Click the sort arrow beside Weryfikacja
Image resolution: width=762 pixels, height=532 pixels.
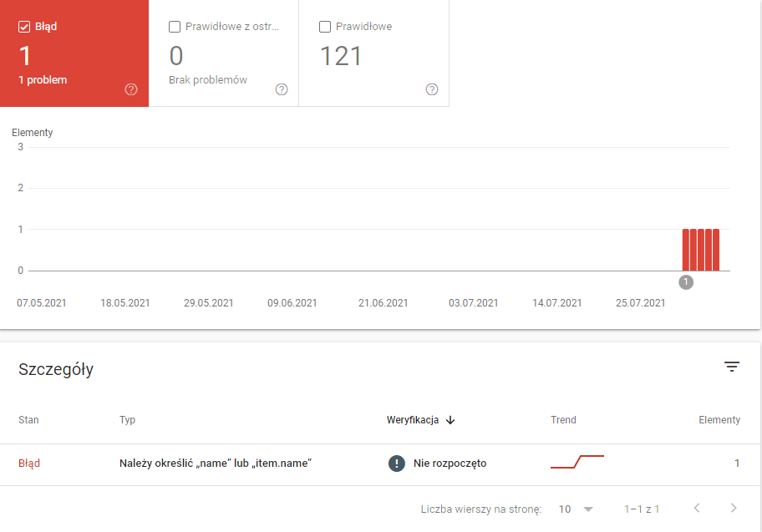[450, 420]
